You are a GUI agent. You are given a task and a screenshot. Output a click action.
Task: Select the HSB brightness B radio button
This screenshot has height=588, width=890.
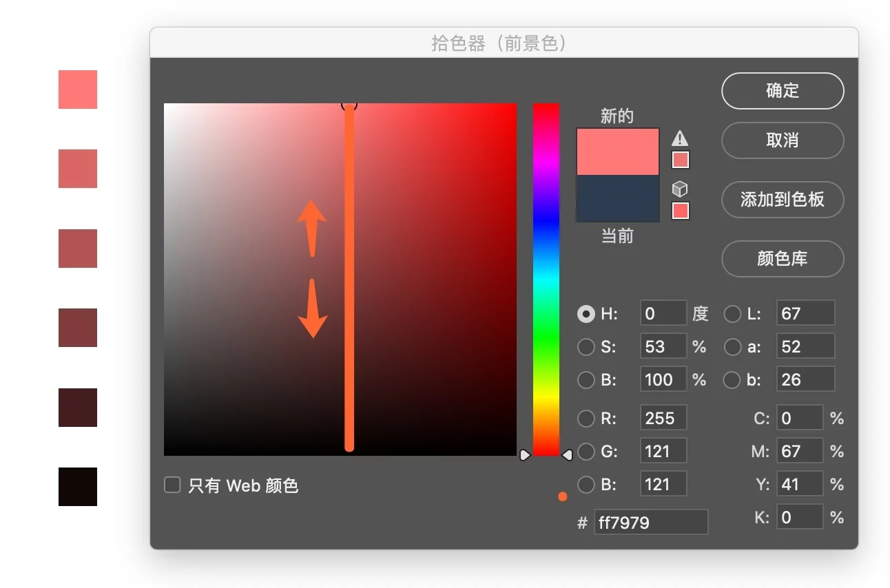586,380
